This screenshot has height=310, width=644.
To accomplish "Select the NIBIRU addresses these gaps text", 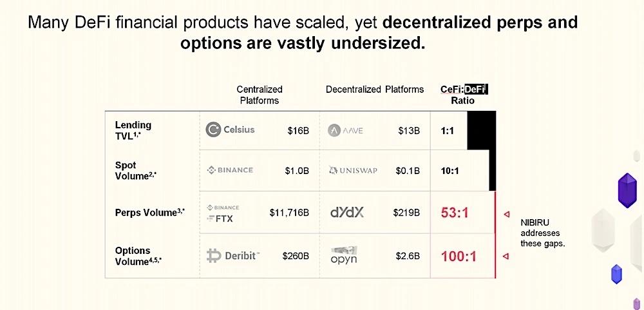I will pos(542,233).
